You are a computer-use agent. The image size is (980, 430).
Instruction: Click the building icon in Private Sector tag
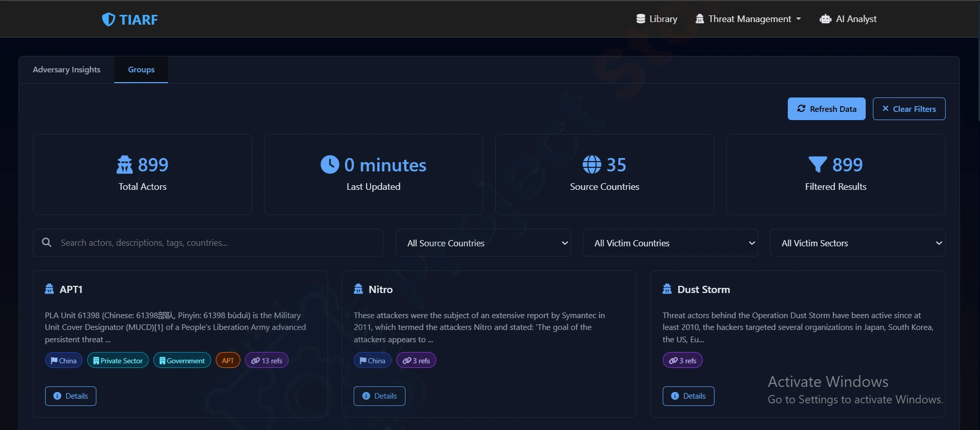tap(96, 361)
